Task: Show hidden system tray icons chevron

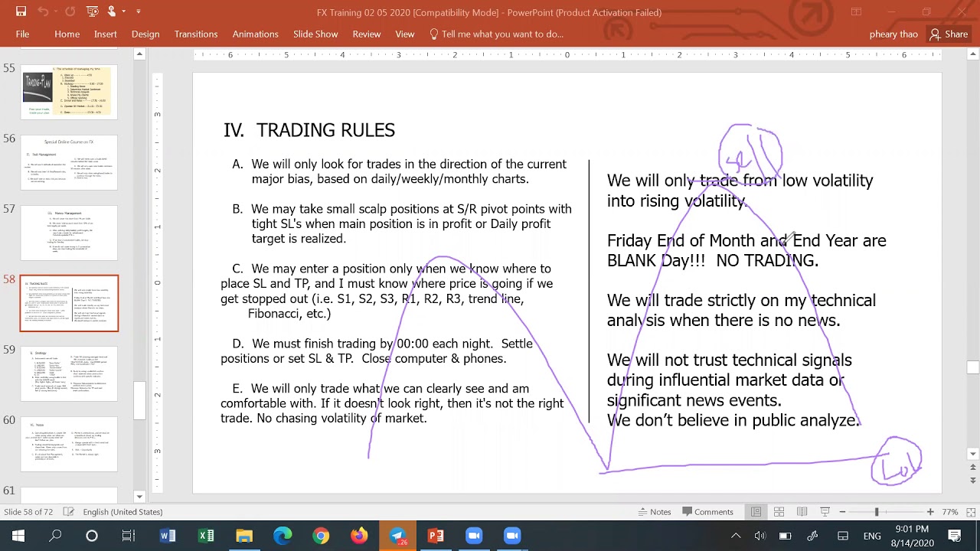Action: [x=736, y=536]
